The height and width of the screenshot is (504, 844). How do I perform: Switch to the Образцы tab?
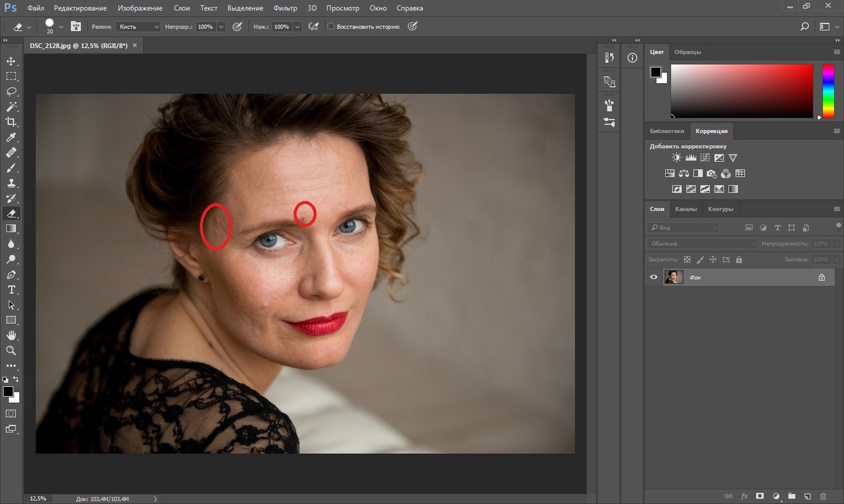click(x=688, y=52)
